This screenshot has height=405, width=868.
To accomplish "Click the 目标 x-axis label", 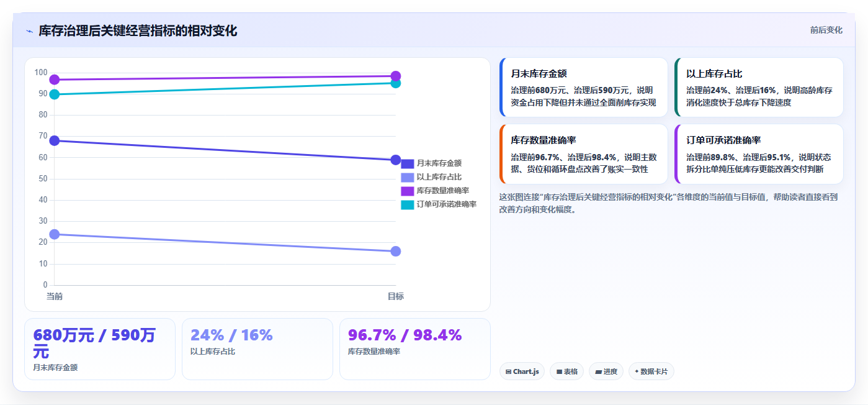I will (396, 296).
